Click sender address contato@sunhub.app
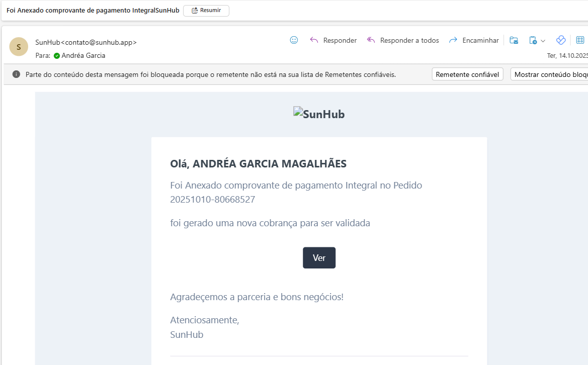Screen dimensions: 588x365 pyautogui.click(x=98, y=42)
